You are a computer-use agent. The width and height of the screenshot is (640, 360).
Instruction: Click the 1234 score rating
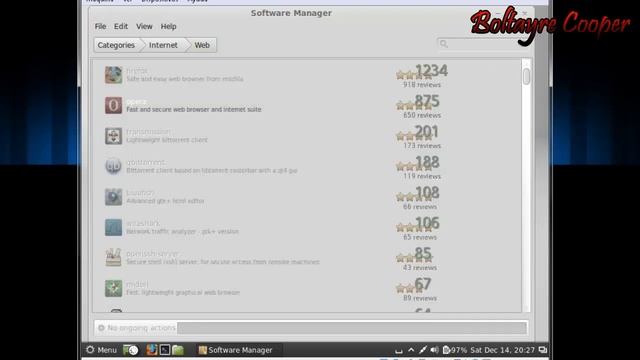(x=431, y=71)
